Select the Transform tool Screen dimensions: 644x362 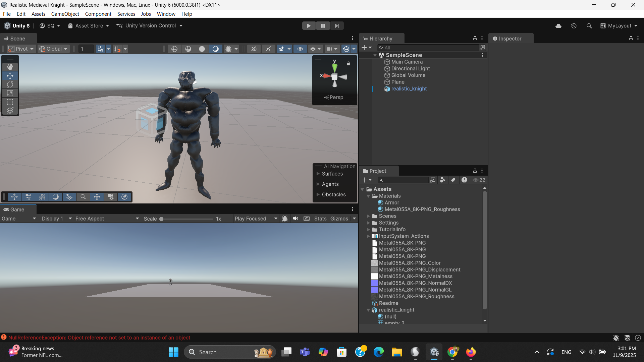pyautogui.click(x=10, y=111)
